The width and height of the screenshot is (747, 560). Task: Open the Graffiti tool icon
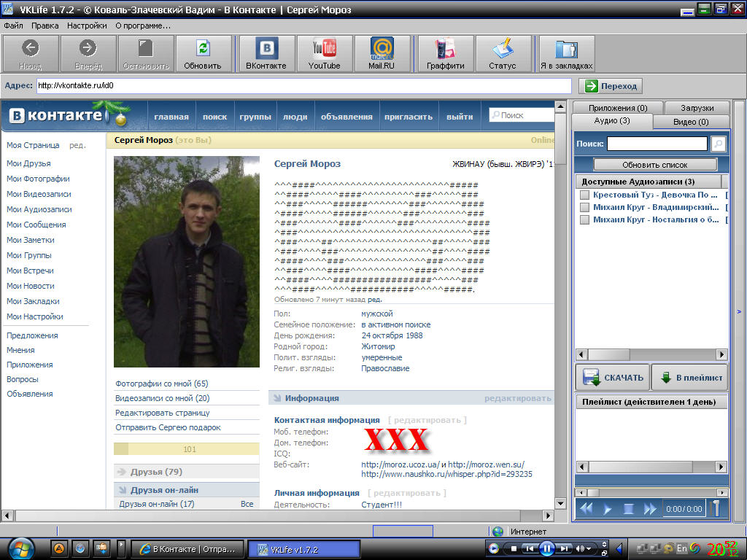[x=445, y=49]
